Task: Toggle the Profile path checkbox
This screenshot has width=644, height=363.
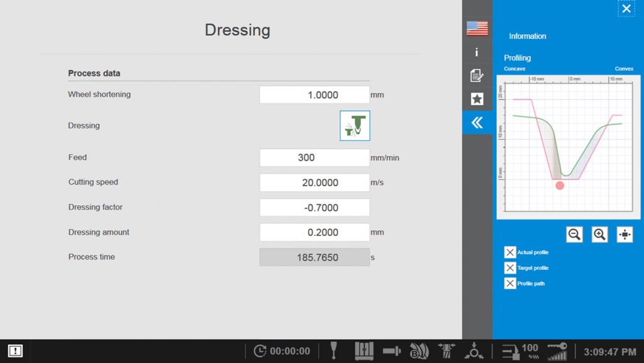Action: point(510,283)
